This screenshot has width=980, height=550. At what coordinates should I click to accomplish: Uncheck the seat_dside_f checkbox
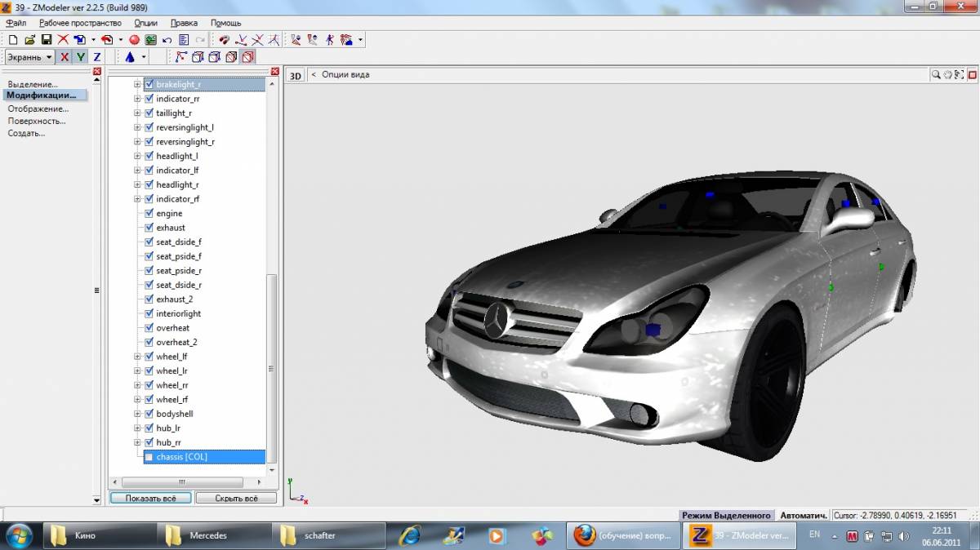[149, 242]
